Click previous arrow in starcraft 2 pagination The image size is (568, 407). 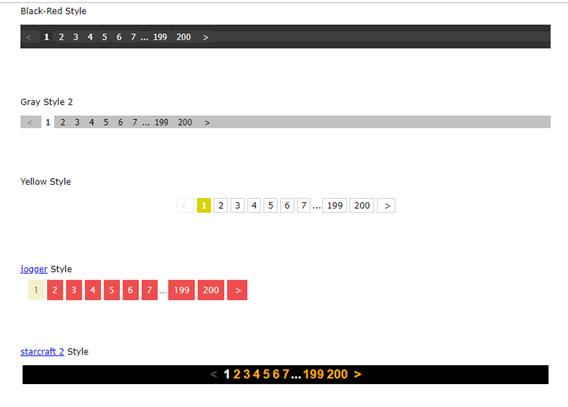coord(214,374)
